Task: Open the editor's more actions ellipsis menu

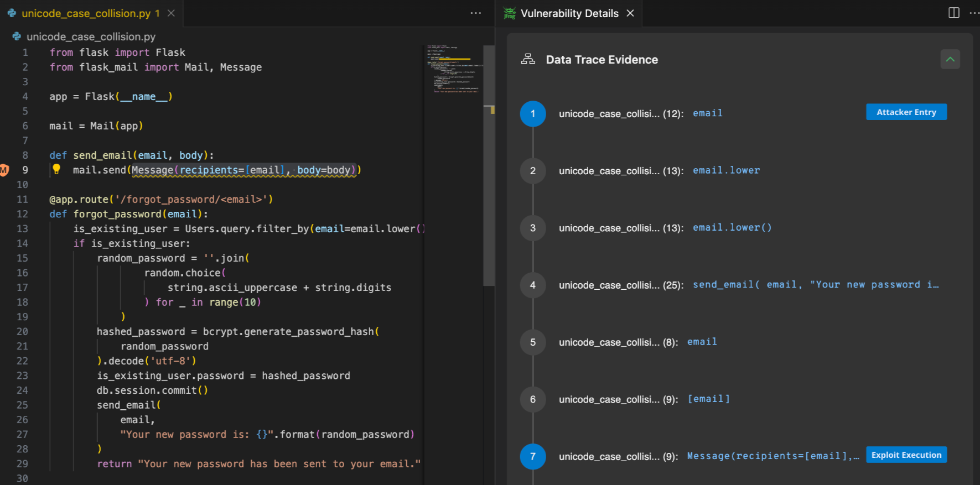Action: 475,13
